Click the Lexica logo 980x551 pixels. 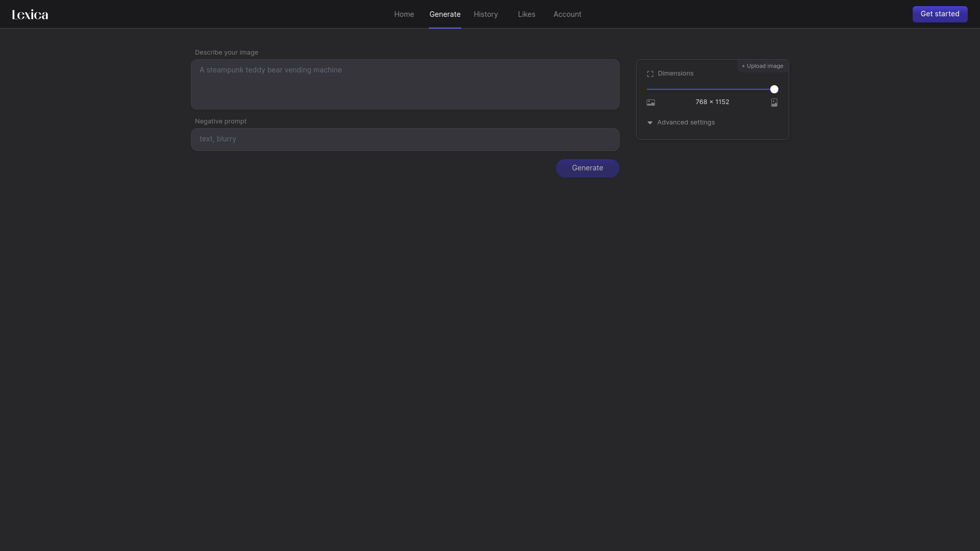29,14
